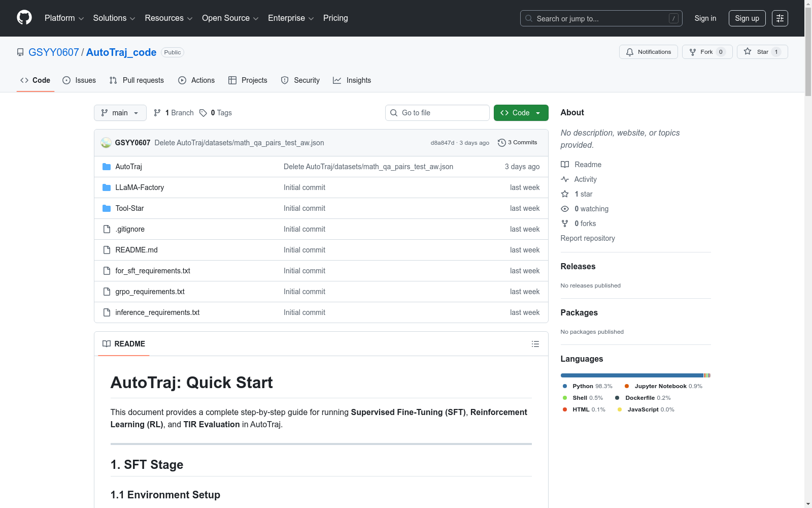Click the Packages heading link

pyautogui.click(x=579, y=312)
